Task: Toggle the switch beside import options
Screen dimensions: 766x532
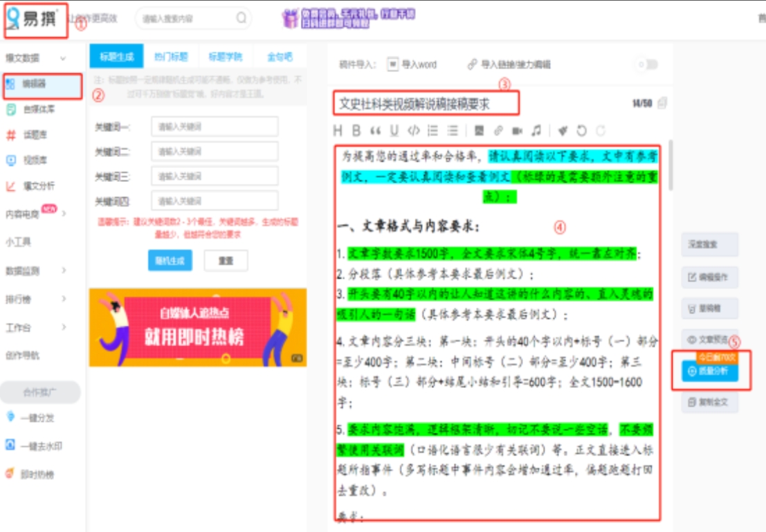Action: 648,64
